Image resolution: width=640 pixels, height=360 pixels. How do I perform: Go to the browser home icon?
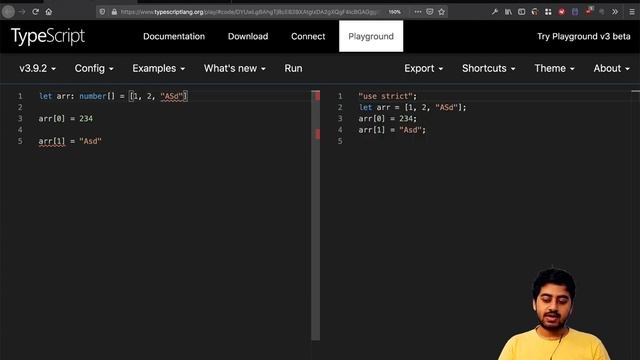49,12
